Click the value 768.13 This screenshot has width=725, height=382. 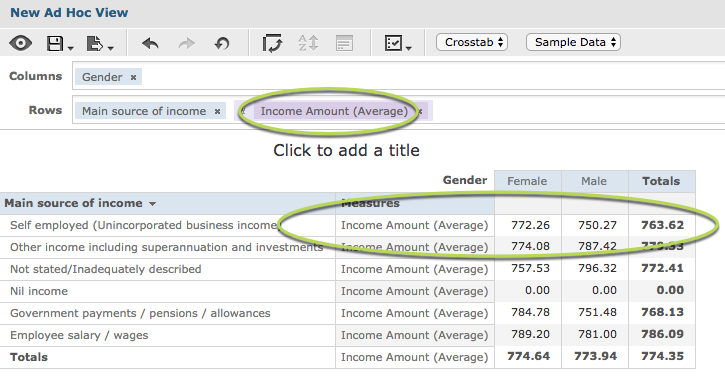click(662, 312)
